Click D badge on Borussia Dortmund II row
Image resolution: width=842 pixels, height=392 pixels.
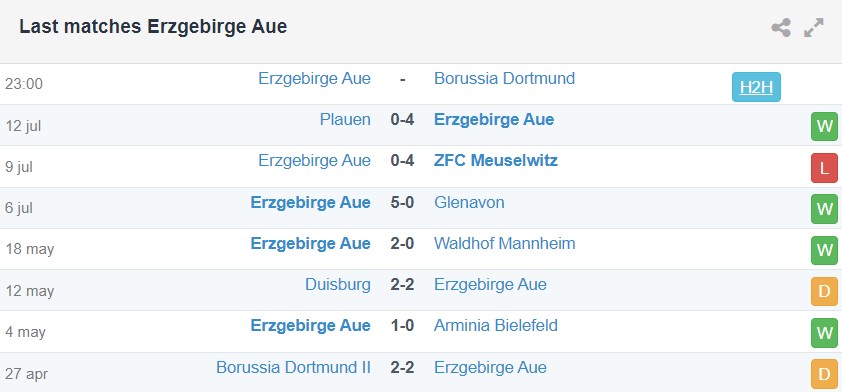tap(824, 374)
